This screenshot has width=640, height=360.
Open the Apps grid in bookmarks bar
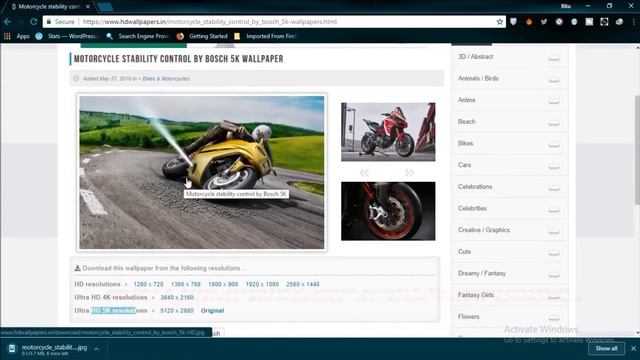tap(17, 36)
